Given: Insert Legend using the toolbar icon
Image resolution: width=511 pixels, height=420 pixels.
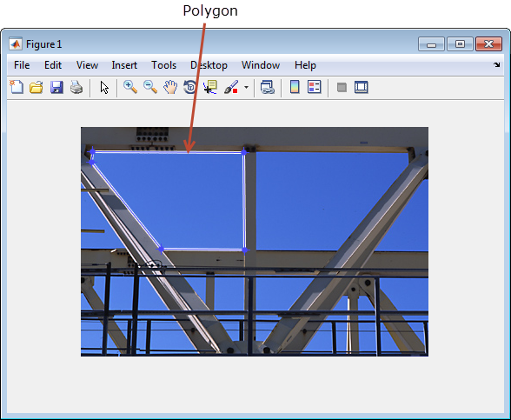Looking at the screenshot, I should coord(315,87).
